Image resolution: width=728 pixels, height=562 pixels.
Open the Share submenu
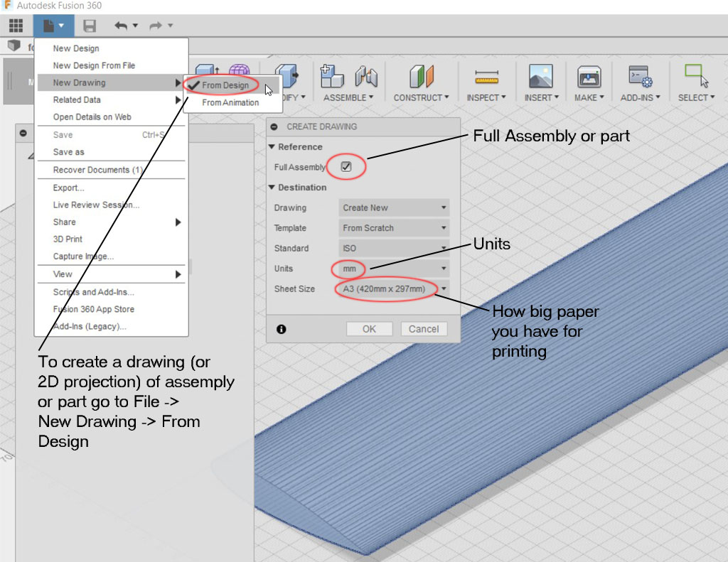click(112, 222)
